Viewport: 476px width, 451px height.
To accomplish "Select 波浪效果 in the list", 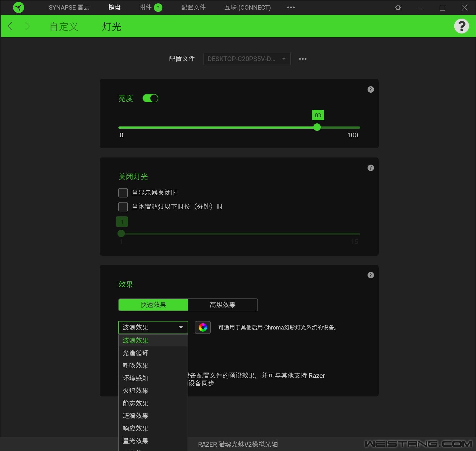I will point(153,340).
